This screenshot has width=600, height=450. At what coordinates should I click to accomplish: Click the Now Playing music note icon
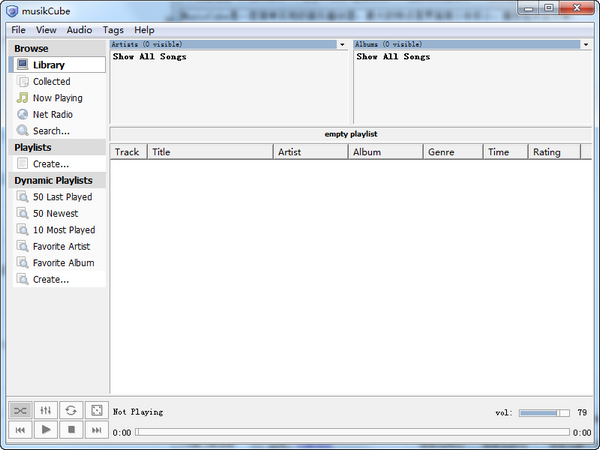pos(23,98)
